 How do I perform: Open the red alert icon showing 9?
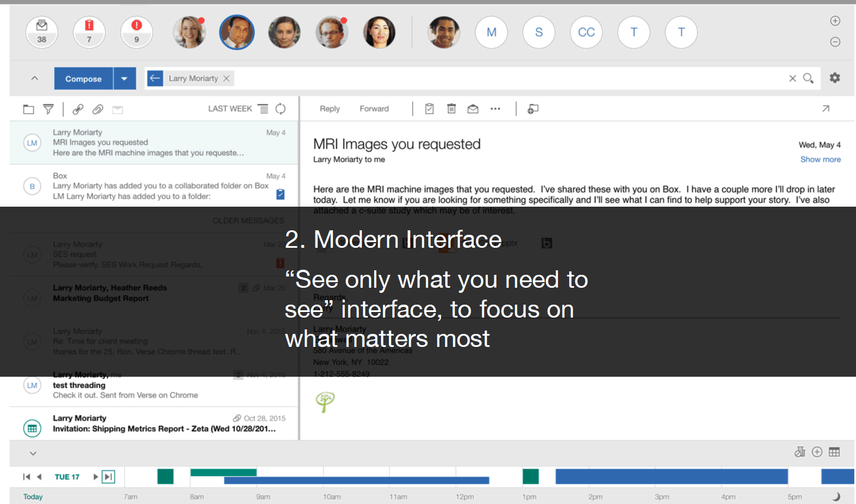[136, 32]
